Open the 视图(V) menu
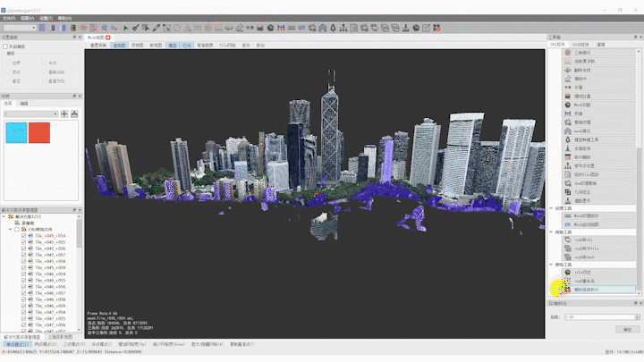The height and width of the screenshot is (362, 644). click(27, 18)
